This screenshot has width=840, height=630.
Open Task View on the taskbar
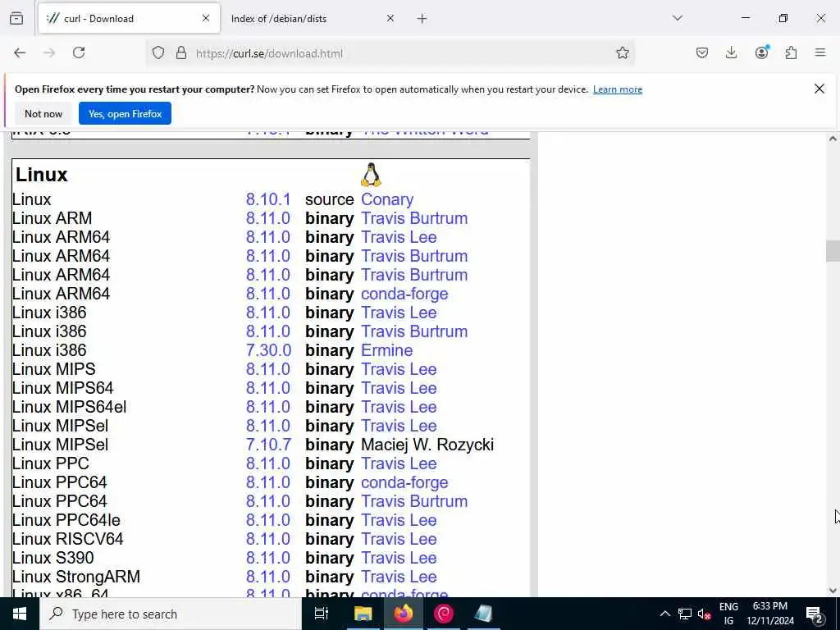(321, 614)
